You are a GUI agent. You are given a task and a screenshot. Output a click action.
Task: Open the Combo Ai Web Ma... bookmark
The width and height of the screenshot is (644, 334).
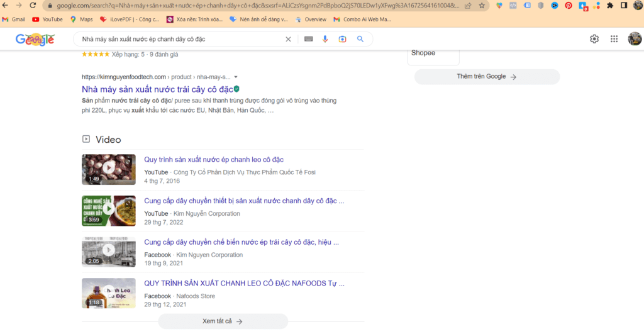coord(362,19)
